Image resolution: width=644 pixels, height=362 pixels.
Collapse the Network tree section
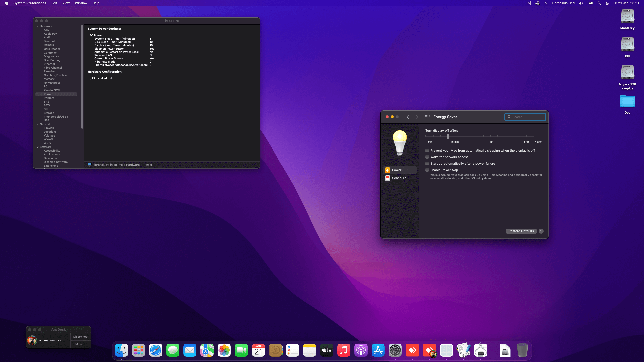tap(38, 124)
